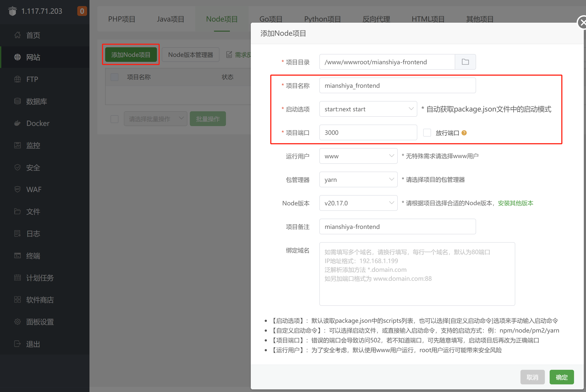The height and width of the screenshot is (392, 586).
Task: Click the folder browse icon for project directory
Action: coord(465,62)
